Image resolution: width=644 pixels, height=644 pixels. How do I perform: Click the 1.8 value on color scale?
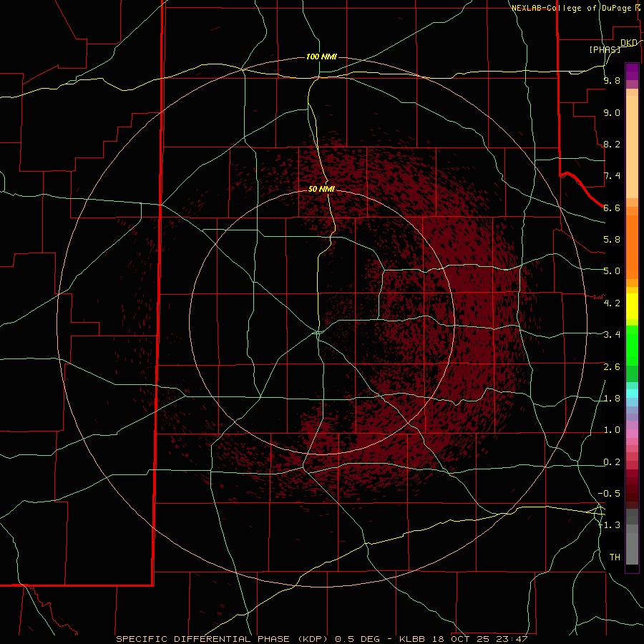[612, 399]
